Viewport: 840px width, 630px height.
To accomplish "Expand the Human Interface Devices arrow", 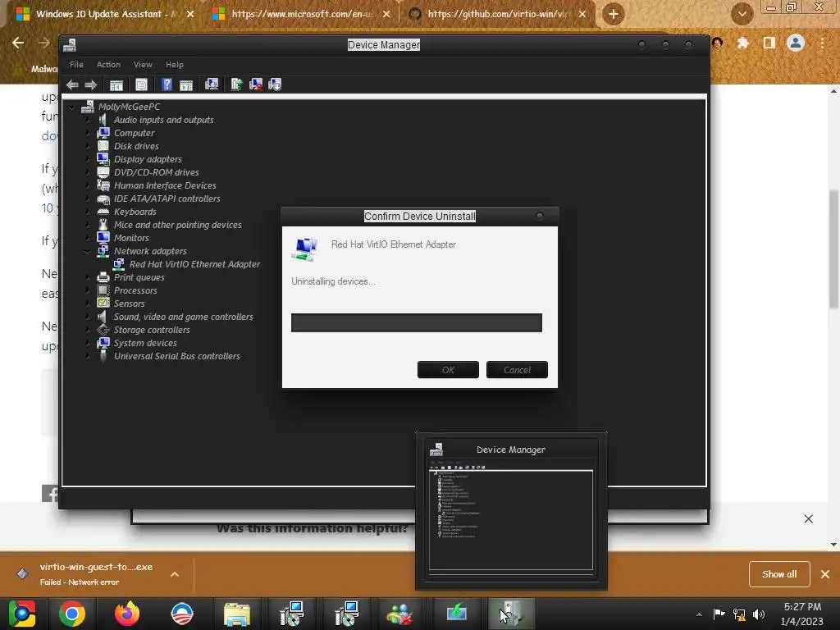I will [88, 185].
